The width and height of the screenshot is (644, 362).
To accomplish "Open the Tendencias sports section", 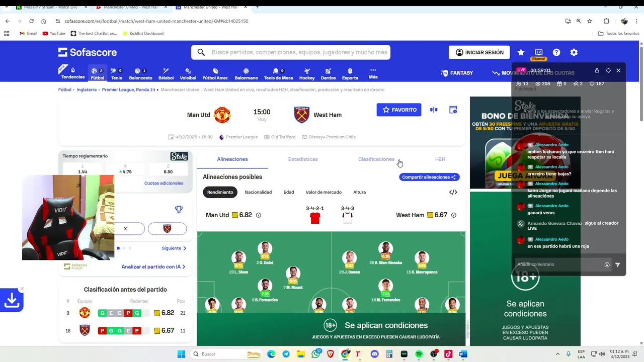I will tap(73, 73).
